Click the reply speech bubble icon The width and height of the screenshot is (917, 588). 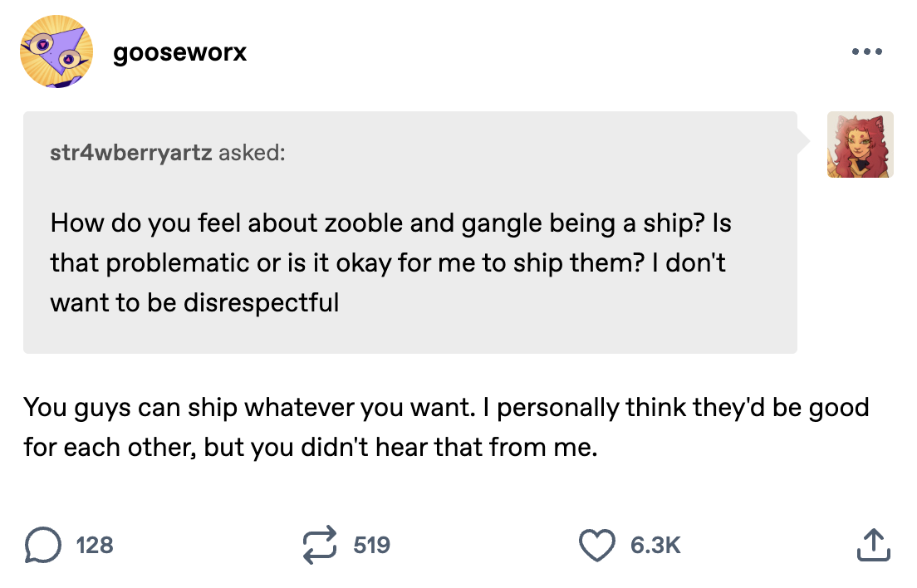click(x=42, y=545)
